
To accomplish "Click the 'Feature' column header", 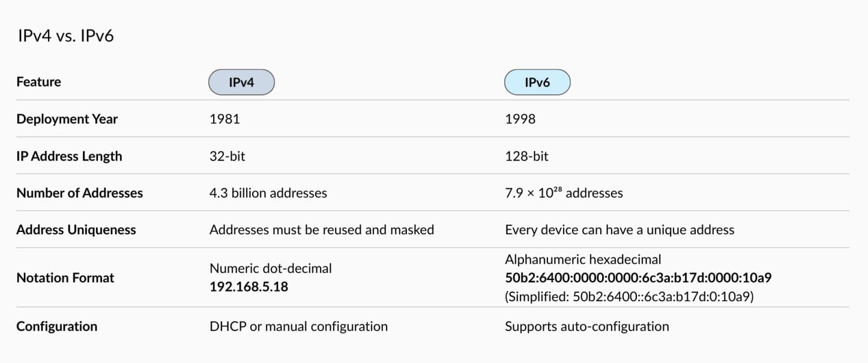I will [x=38, y=82].
